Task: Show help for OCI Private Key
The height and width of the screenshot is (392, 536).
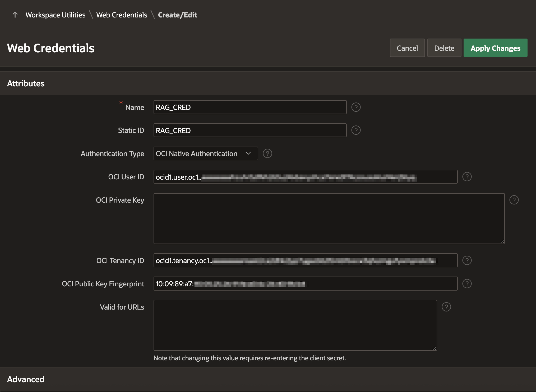Action: pos(514,200)
